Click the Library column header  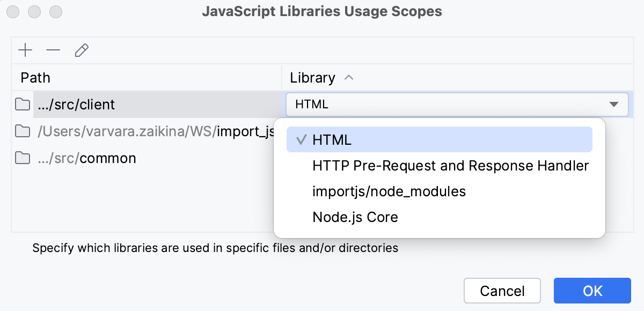(312, 78)
